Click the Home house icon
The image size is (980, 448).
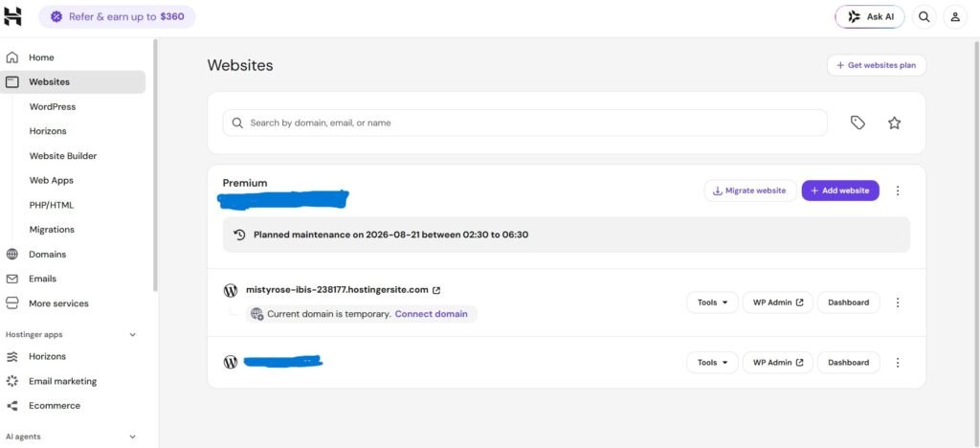[x=11, y=57]
